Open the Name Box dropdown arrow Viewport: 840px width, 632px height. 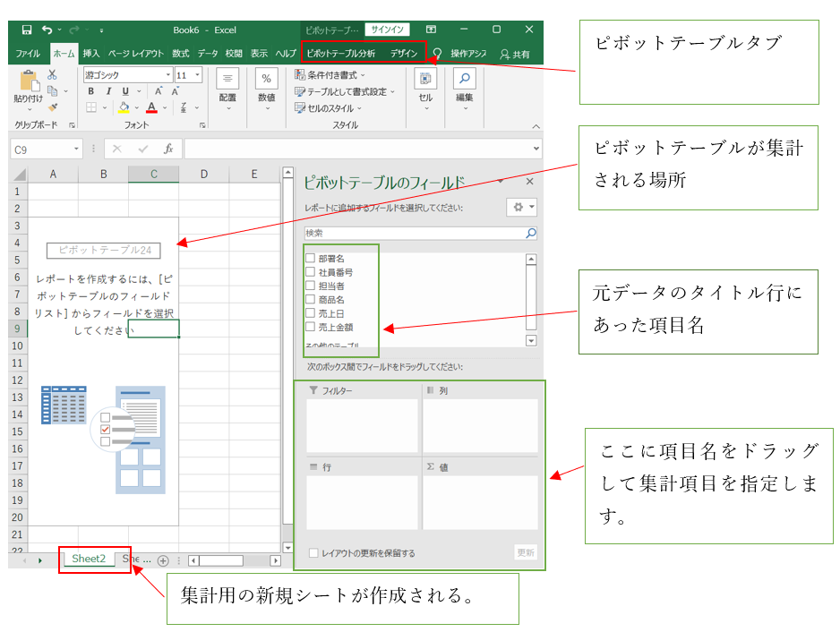click(x=77, y=149)
